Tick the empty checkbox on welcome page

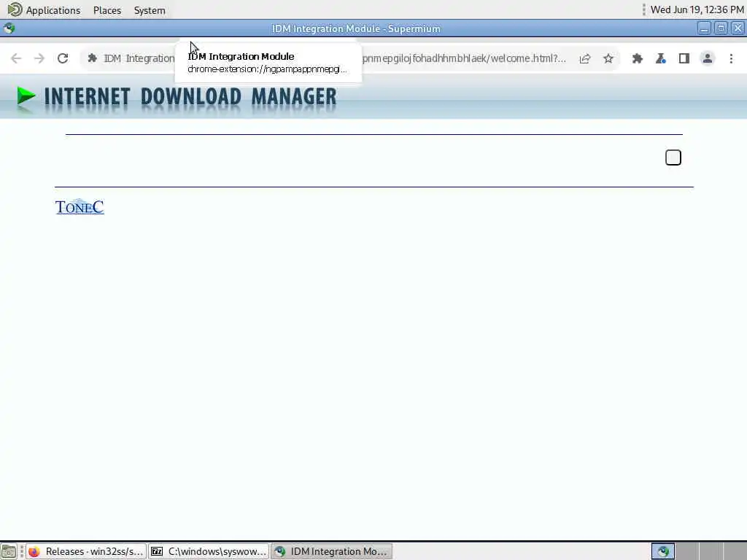click(673, 157)
